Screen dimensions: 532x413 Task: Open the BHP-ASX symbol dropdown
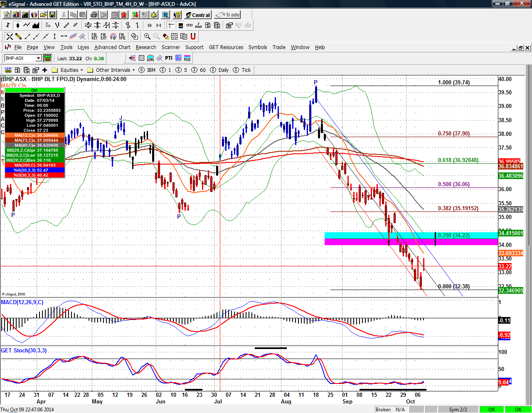click(38, 58)
